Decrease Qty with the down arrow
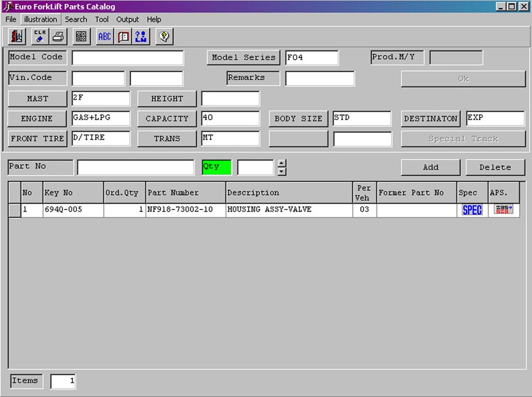The height and width of the screenshot is (397, 532). pos(282,172)
